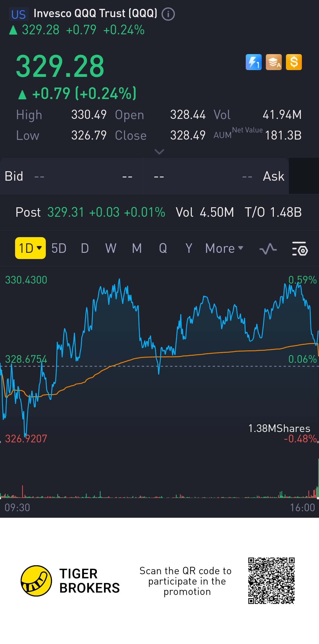This screenshot has width=319, height=644.
Task: Tap the Bid price panel
Action: [71, 176]
